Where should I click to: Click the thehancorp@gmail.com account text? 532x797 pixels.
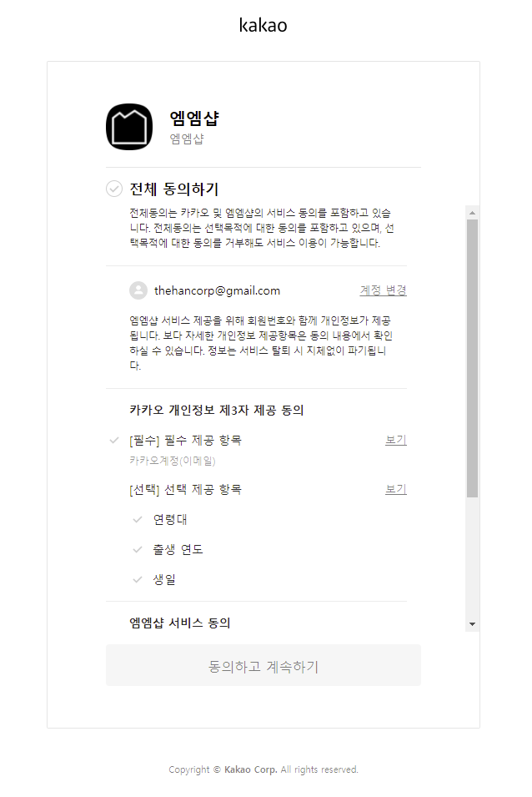(x=218, y=290)
